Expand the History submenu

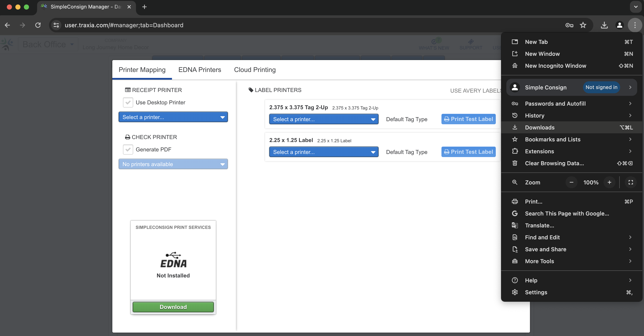point(572,115)
